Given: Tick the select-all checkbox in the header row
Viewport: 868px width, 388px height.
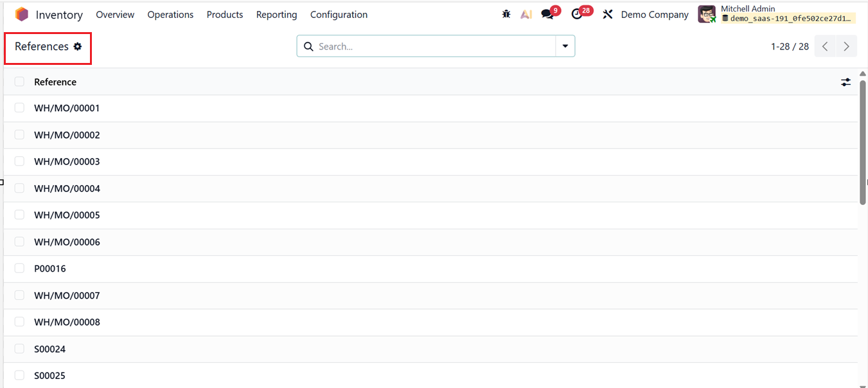Looking at the screenshot, I should point(19,82).
